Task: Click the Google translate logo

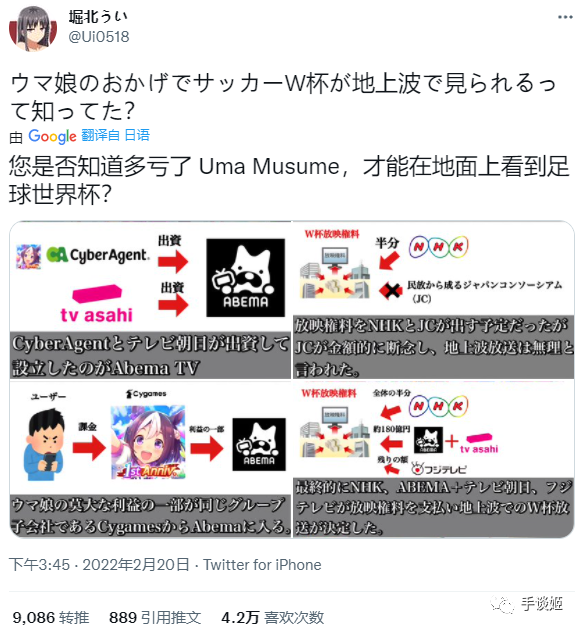Action: click(52, 136)
